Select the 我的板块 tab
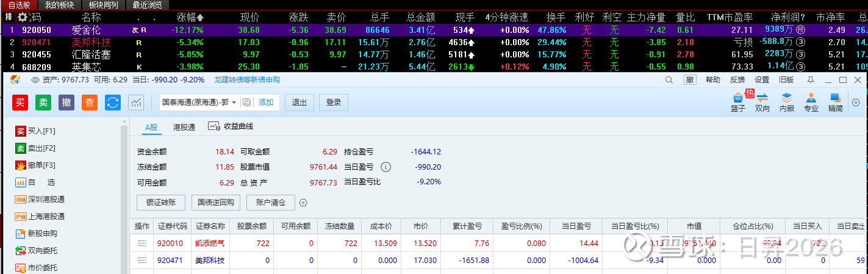Viewport: 868px width, 274px height. pyautogui.click(x=60, y=5)
